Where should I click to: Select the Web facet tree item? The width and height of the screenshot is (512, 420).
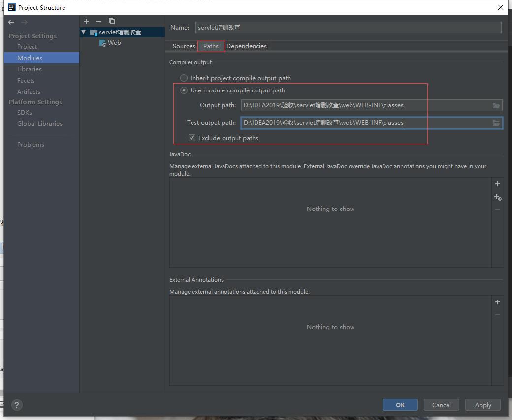(x=114, y=43)
